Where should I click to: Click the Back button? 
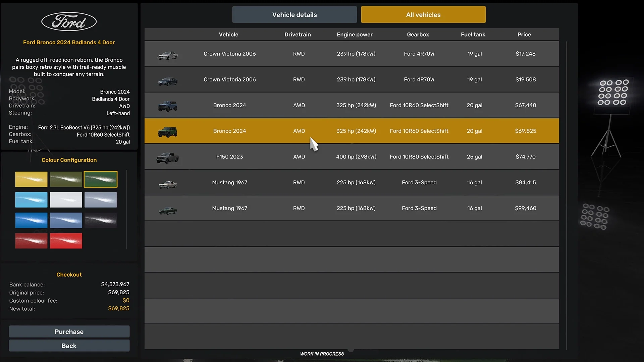[x=69, y=346]
